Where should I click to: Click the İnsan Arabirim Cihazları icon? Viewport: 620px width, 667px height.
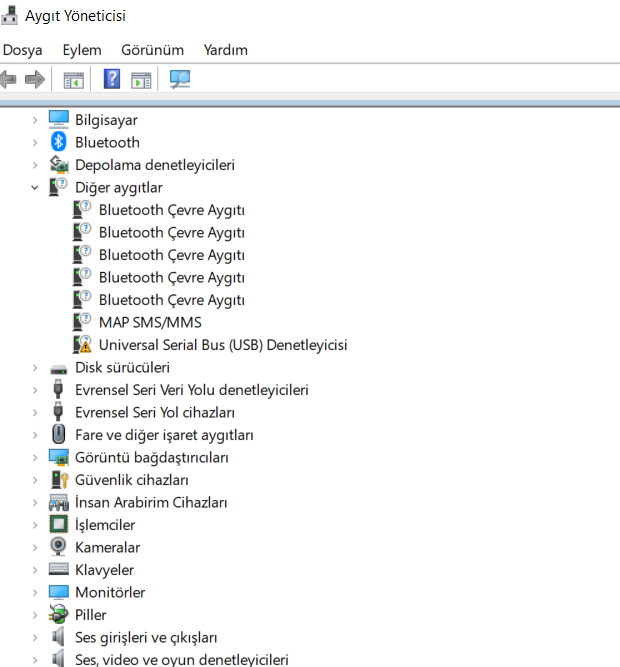coord(59,502)
